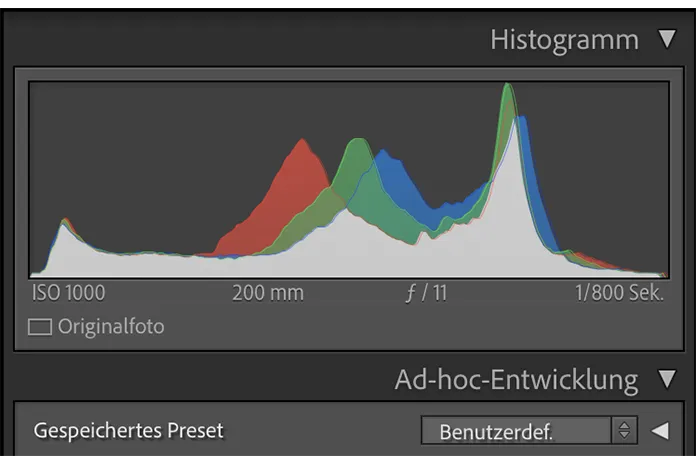Collapse the Ad-hoc-Entwicklung panel triangle
This screenshot has height=464, width=696.
(x=668, y=380)
